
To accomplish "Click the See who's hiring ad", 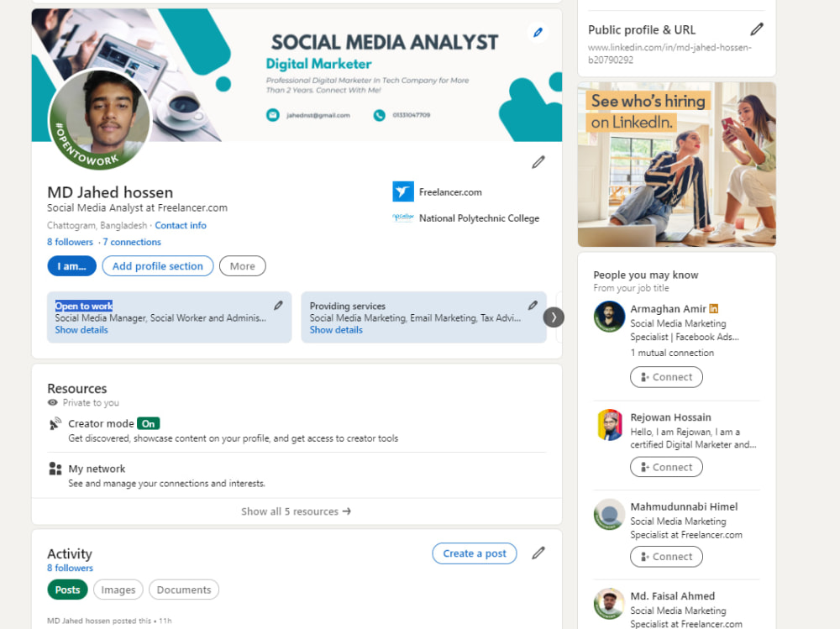I will pos(676,165).
